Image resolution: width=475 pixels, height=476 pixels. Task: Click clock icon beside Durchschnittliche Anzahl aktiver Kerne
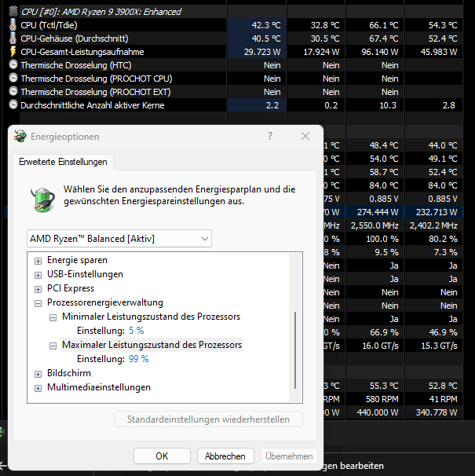pyautogui.click(x=13, y=104)
